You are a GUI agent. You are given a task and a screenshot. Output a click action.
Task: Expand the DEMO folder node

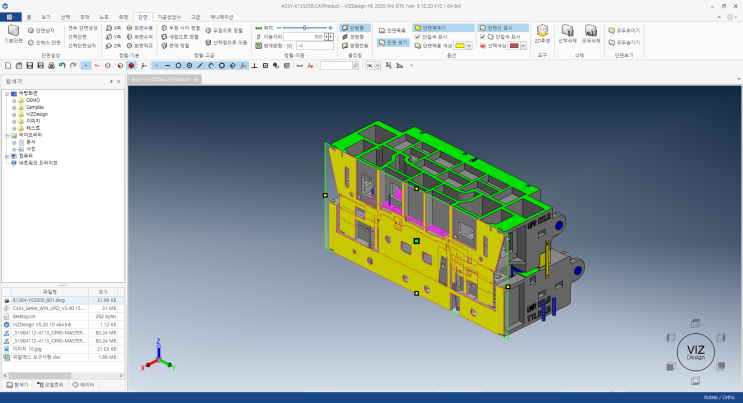pos(14,101)
